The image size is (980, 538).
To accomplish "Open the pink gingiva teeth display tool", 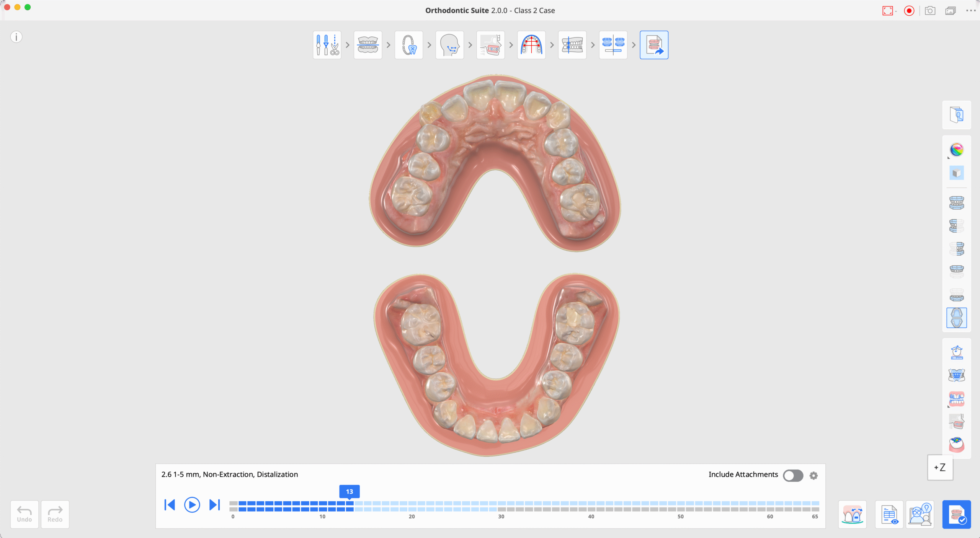I will click(957, 399).
